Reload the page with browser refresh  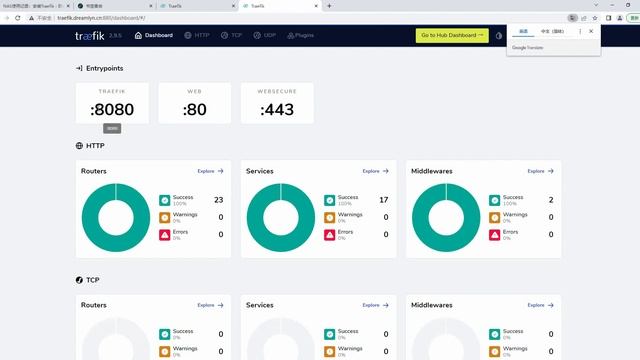click(18, 18)
